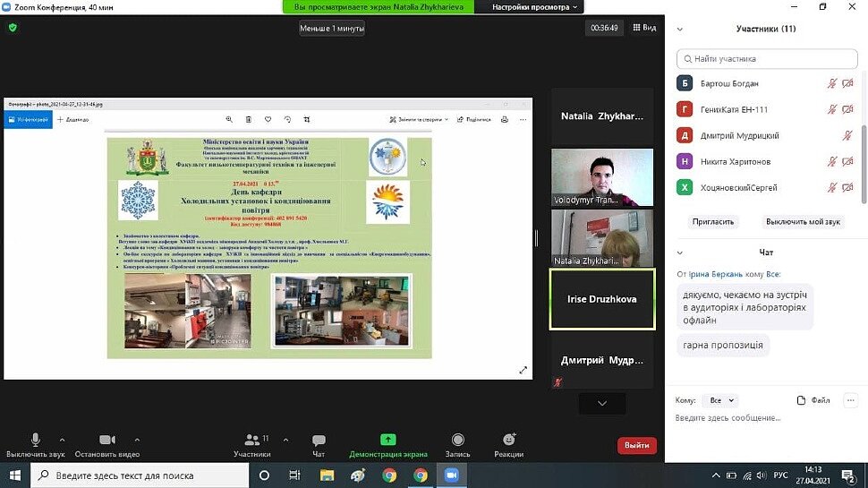Toggle the Вид view layout button
This screenshot has width=868, height=488.
pyautogui.click(x=643, y=28)
